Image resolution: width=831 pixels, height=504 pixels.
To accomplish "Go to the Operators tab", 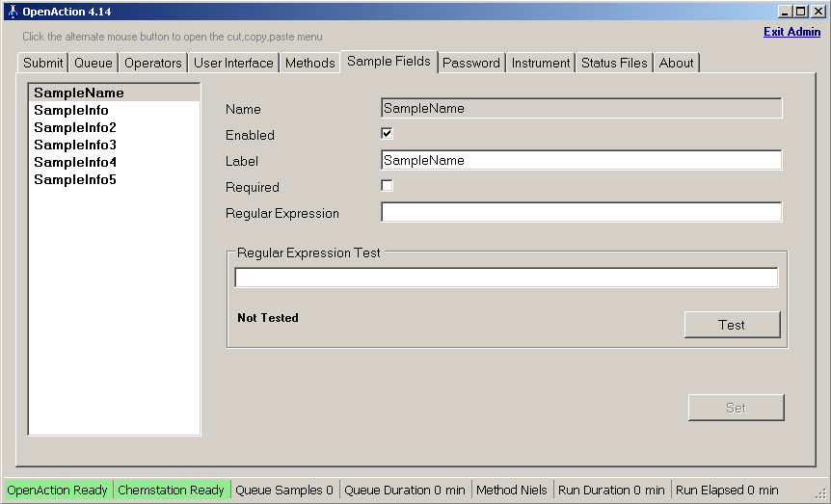I will click(x=153, y=63).
